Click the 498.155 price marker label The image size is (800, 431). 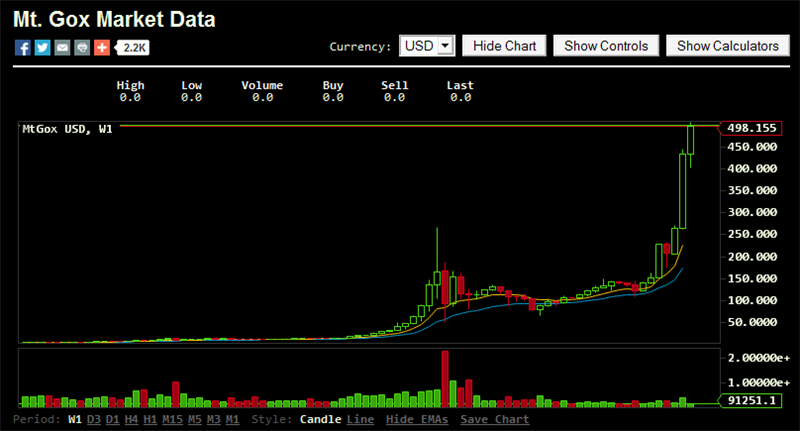(x=751, y=128)
